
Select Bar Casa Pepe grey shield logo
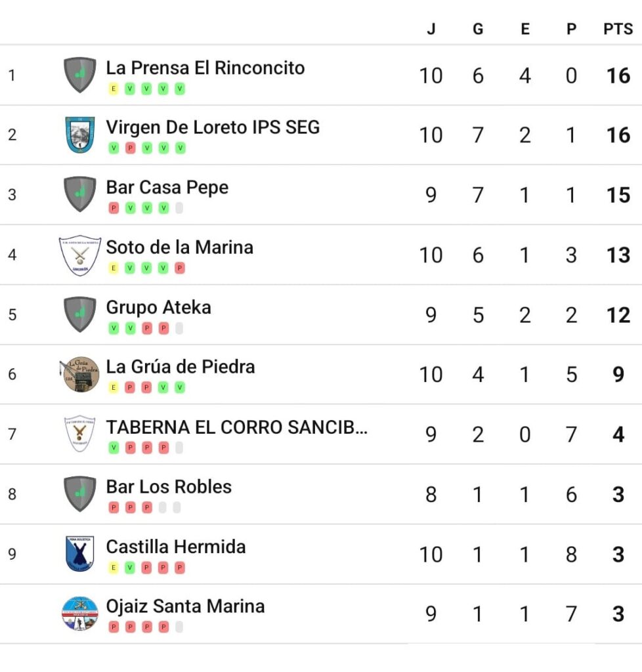click(79, 194)
